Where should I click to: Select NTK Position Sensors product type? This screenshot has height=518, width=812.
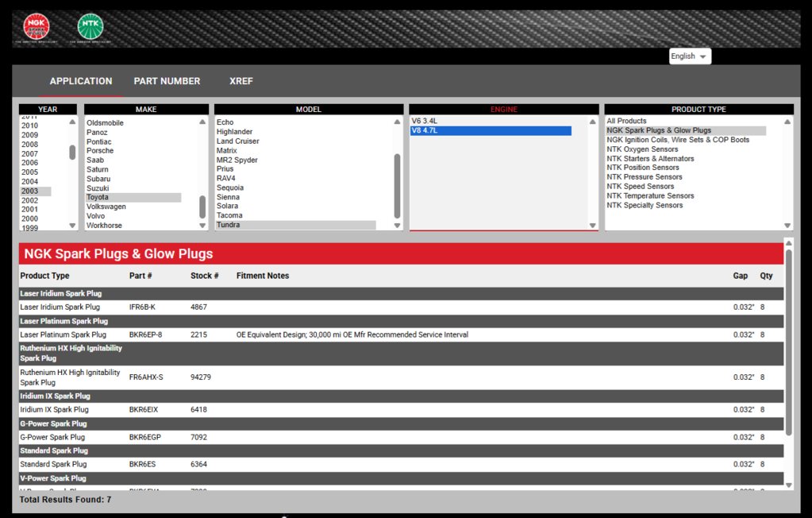pos(643,168)
